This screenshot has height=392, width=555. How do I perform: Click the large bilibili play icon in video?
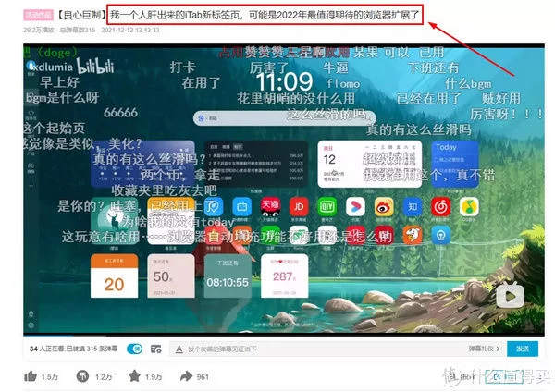[x=510, y=294]
